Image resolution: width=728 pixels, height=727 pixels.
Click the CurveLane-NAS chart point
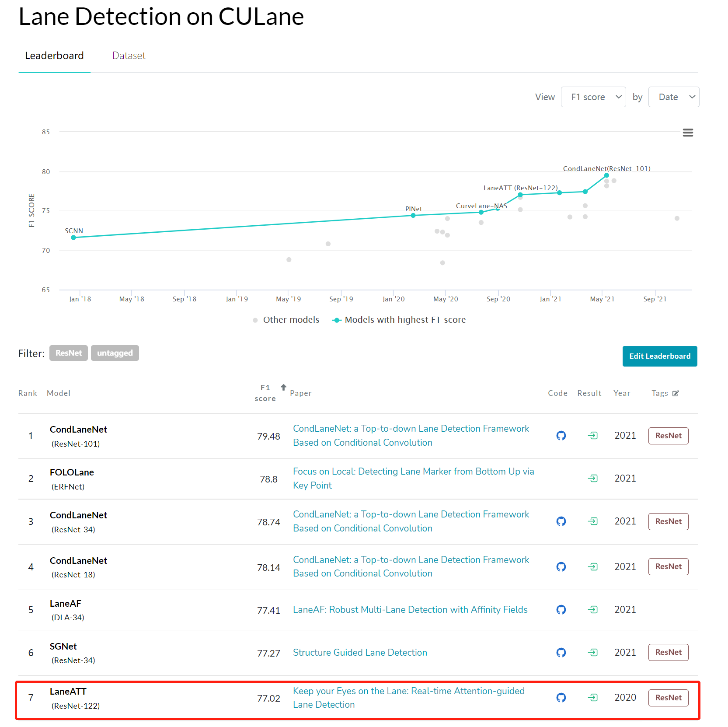click(481, 212)
